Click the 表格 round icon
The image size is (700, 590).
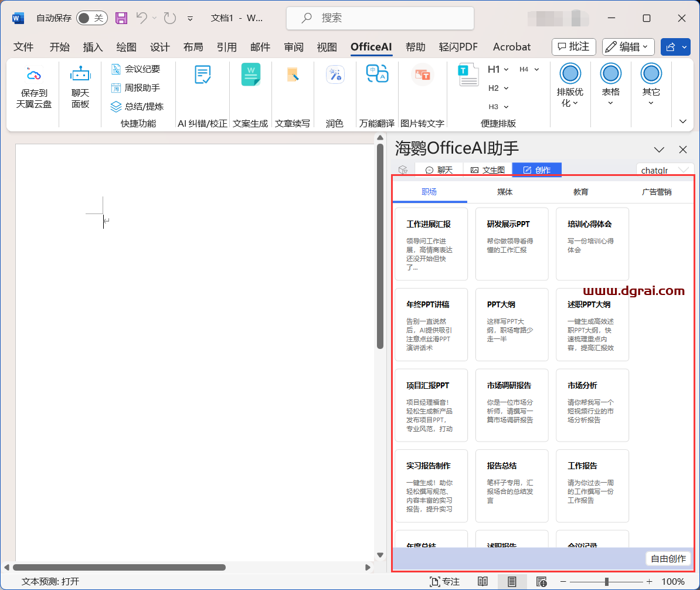pos(610,74)
